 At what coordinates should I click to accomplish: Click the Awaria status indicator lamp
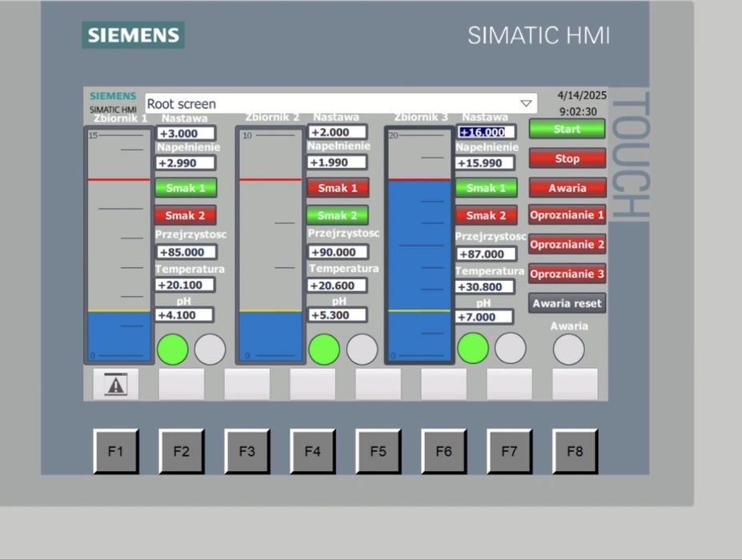568,350
